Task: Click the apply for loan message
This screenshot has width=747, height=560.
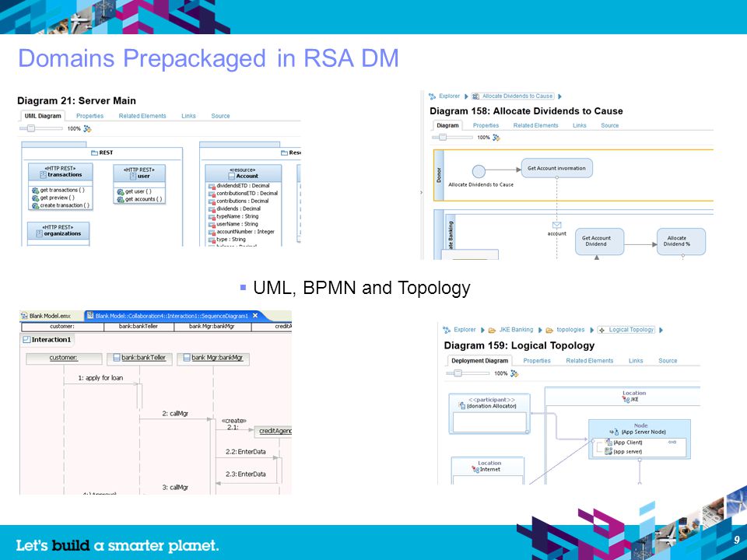Action: 100,378
